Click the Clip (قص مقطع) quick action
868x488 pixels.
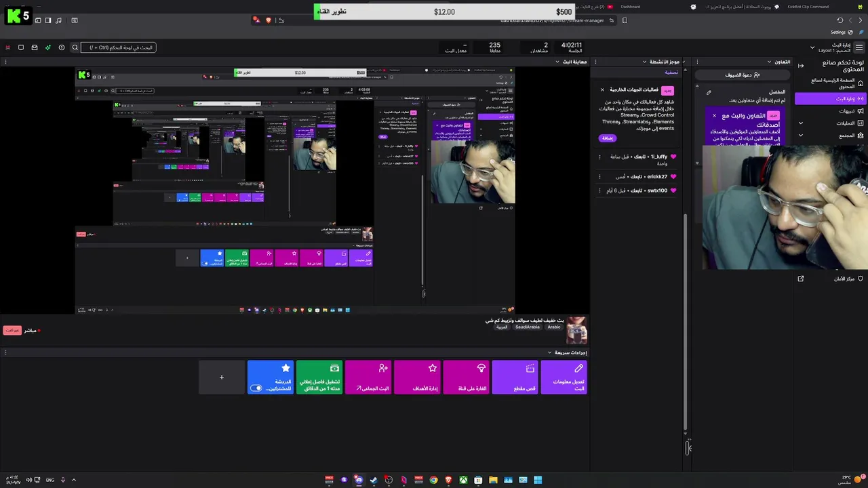(x=515, y=377)
